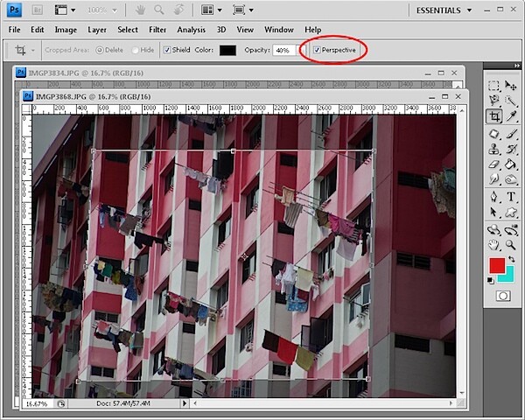
Task: Open the Filter menu
Action: pos(157,30)
